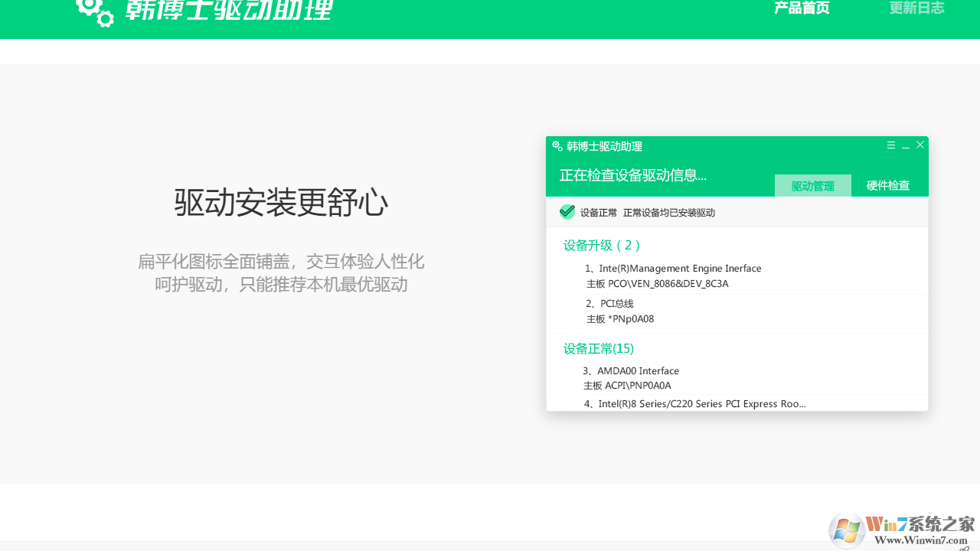Click the 主板 *PNp0A08 line
Screen dimensions: 980x551
pos(620,319)
